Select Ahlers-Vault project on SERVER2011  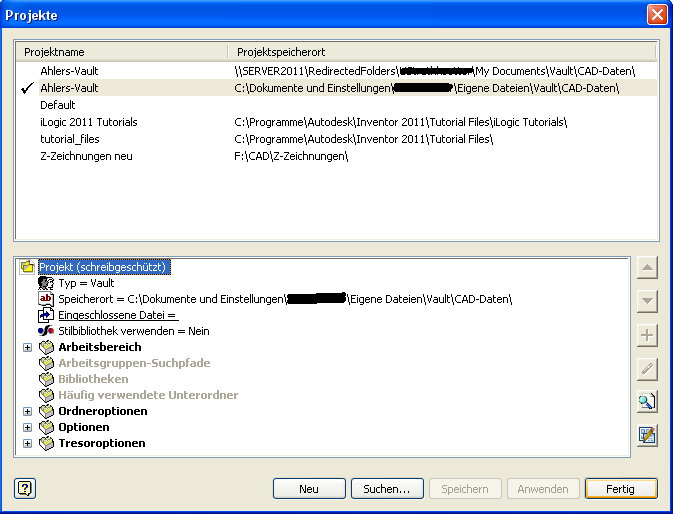(336, 71)
